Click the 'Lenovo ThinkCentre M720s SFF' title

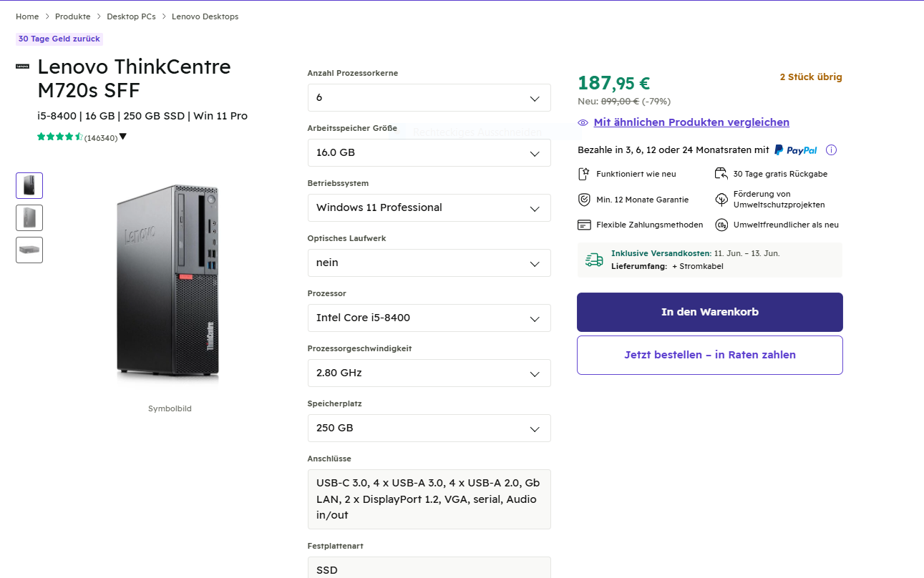[134, 79]
